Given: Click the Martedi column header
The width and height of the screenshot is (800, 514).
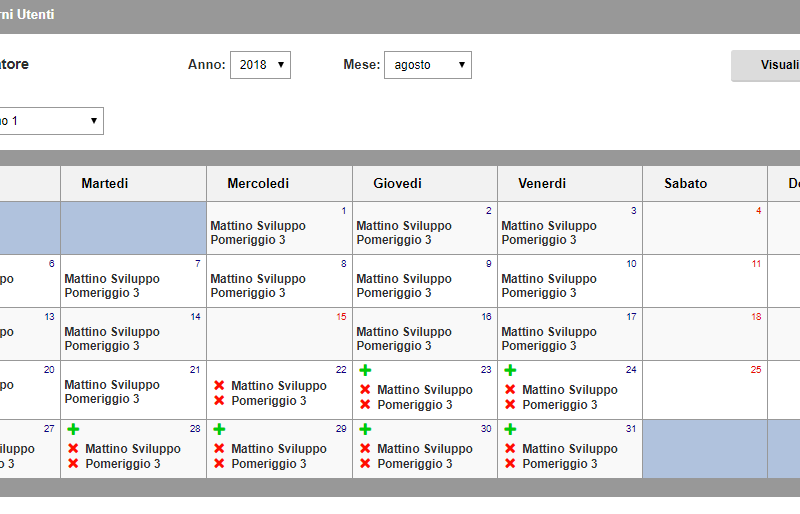Looking at the screenshot, I should (x=134, y=183).
